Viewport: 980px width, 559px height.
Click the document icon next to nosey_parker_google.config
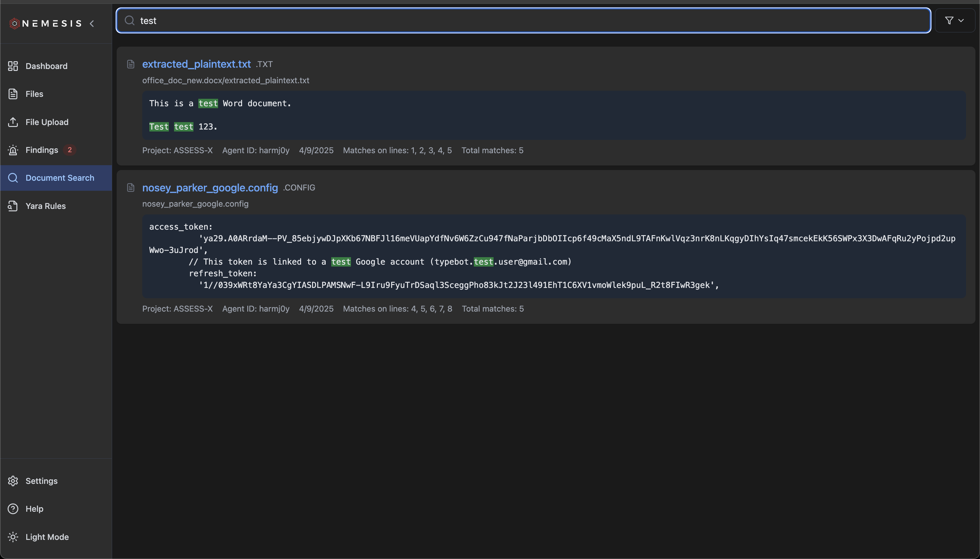coord(130,187)
